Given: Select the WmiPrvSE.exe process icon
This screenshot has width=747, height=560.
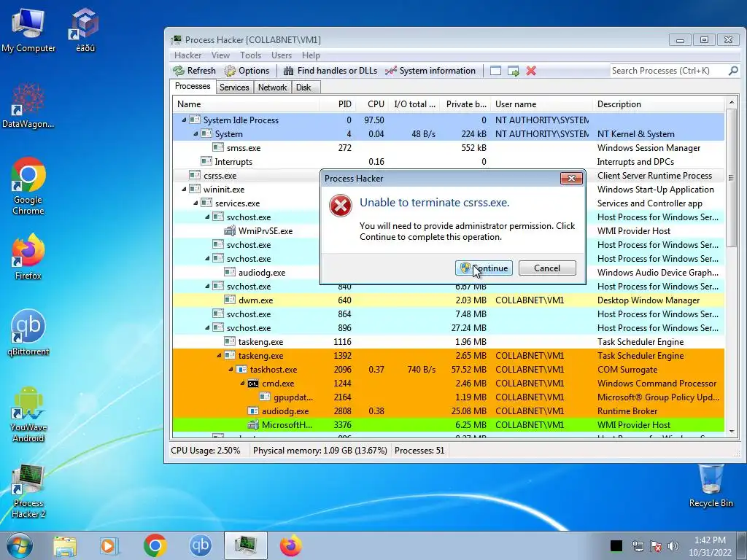Looking at the screenshot, I should pyautogui.click(x=230, y=231).
